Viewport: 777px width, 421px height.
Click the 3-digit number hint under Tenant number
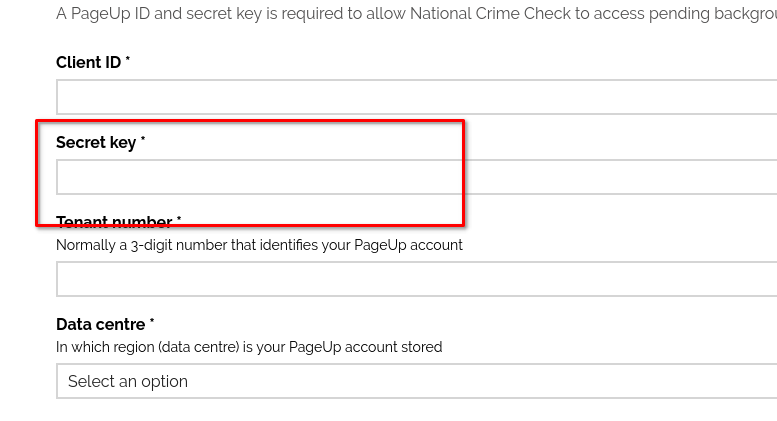(259, 245)
